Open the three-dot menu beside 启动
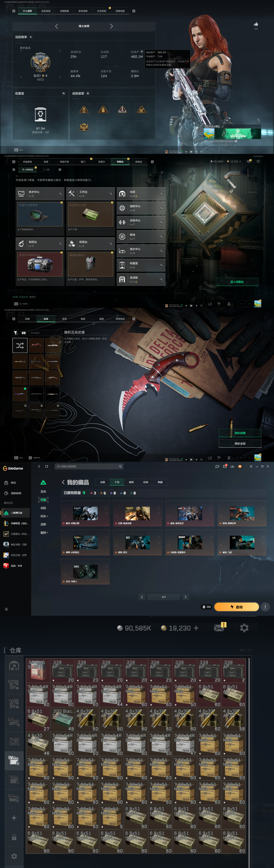 pos(265,607)
